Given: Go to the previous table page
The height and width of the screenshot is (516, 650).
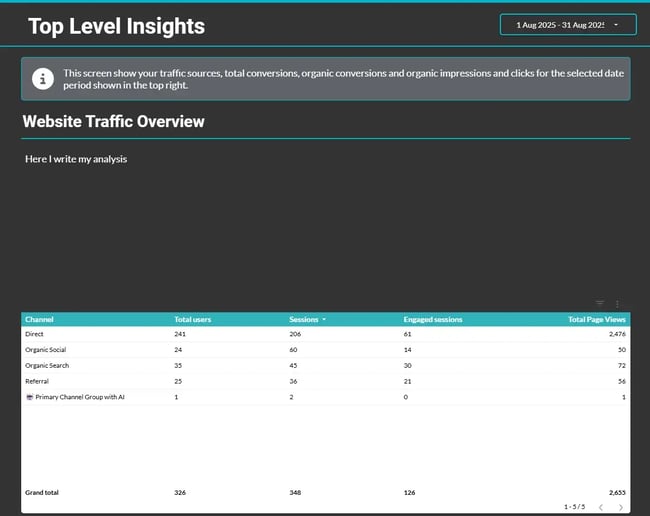Looking at the screenshot, I should click(598, 507).
